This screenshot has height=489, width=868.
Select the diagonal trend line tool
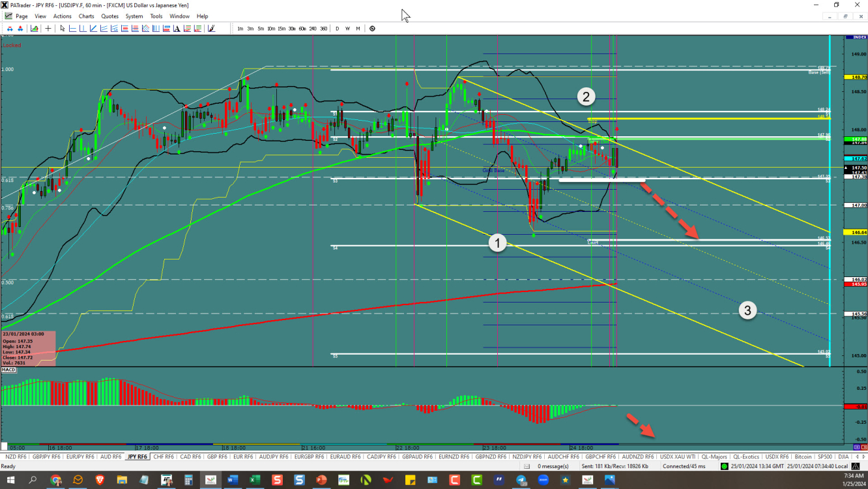pos(93,29)
